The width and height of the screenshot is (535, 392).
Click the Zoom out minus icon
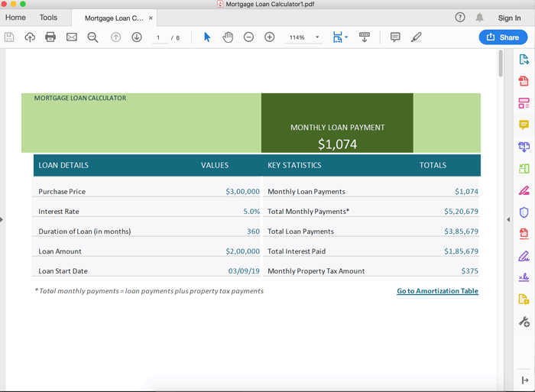(x=248, y=37)
